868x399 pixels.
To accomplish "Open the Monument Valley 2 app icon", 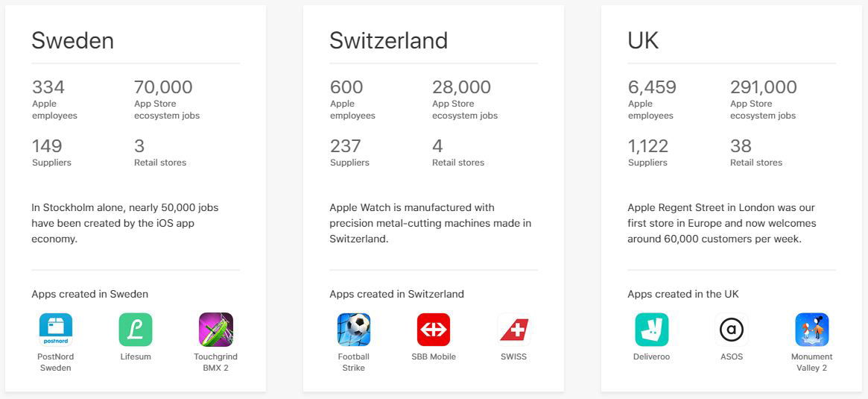I will coord(812,330).
